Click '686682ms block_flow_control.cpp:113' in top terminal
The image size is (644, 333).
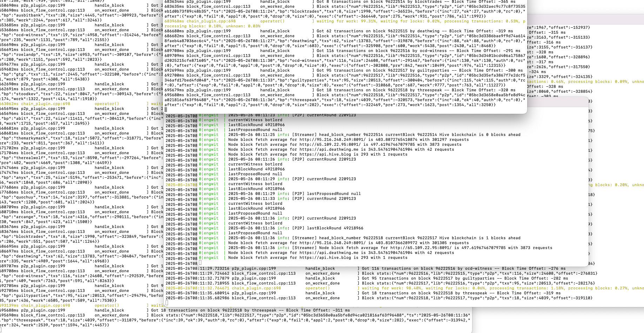208,36
